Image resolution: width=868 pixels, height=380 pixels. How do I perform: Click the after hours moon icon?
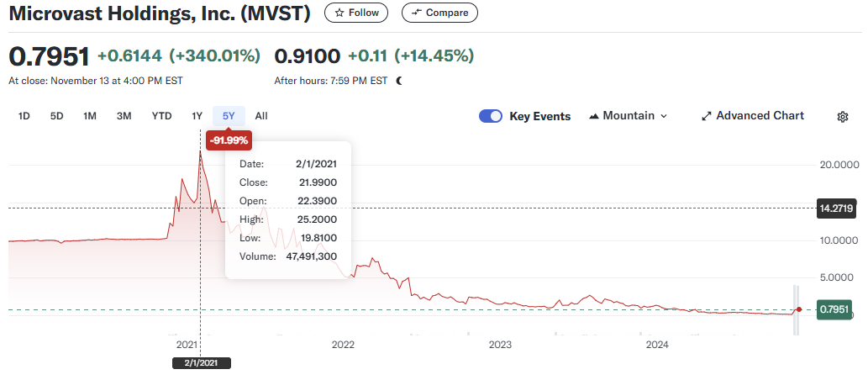pos(400,81)
